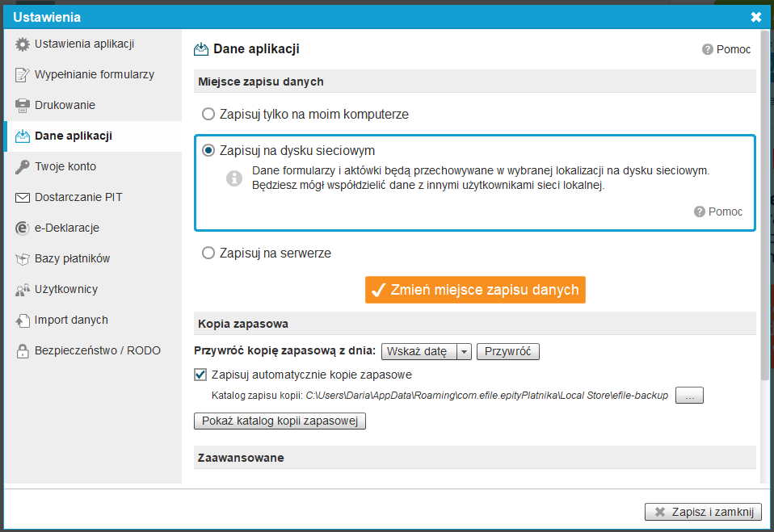774x532 pixels.
Task: Click the vertical scrollbar of settings panel
Action: pyautogui.click(x=764, y=204)
